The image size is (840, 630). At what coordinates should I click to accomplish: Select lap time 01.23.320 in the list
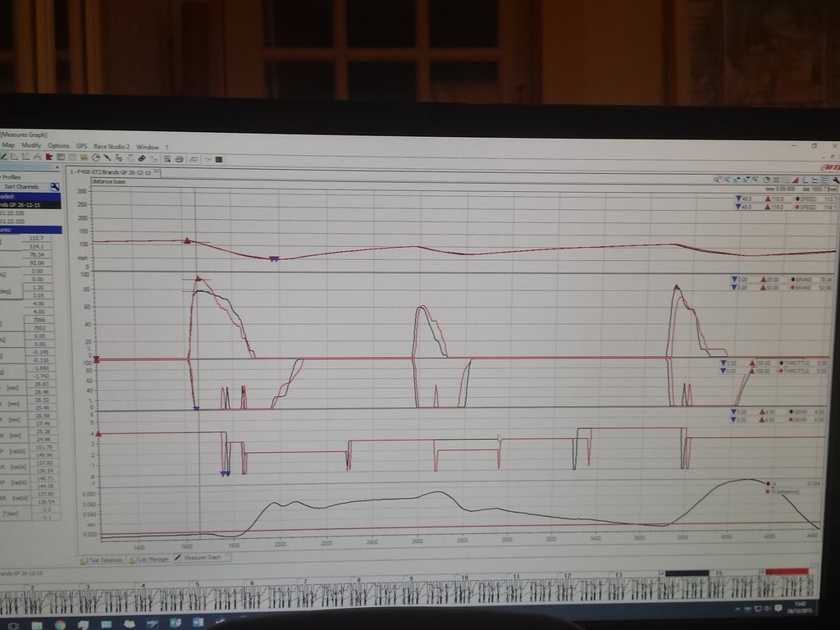point(11,221)
